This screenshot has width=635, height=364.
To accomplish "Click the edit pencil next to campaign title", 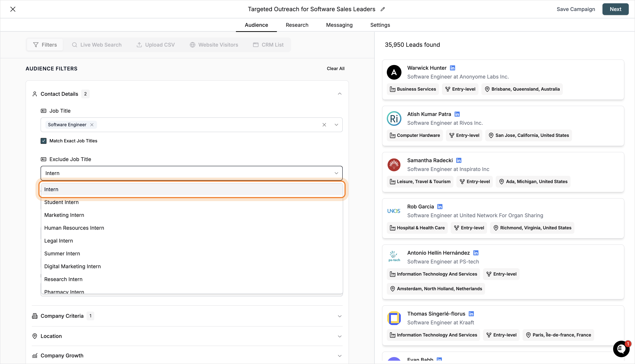I will tap(383, 9).
